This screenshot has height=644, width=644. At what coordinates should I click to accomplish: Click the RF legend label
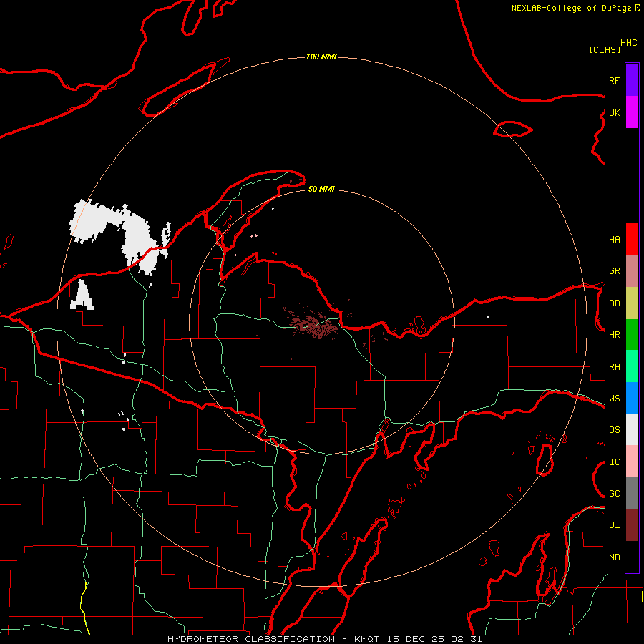pos(614,81)
